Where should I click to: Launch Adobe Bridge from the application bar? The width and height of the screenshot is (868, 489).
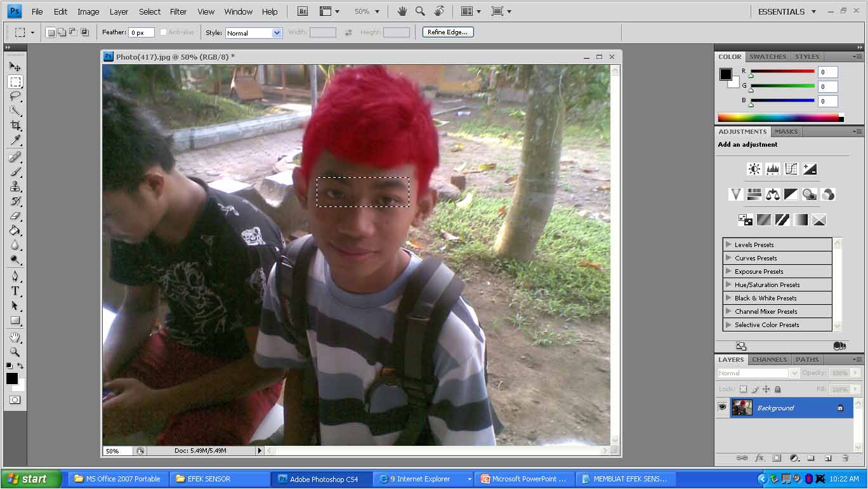(303, 11)
